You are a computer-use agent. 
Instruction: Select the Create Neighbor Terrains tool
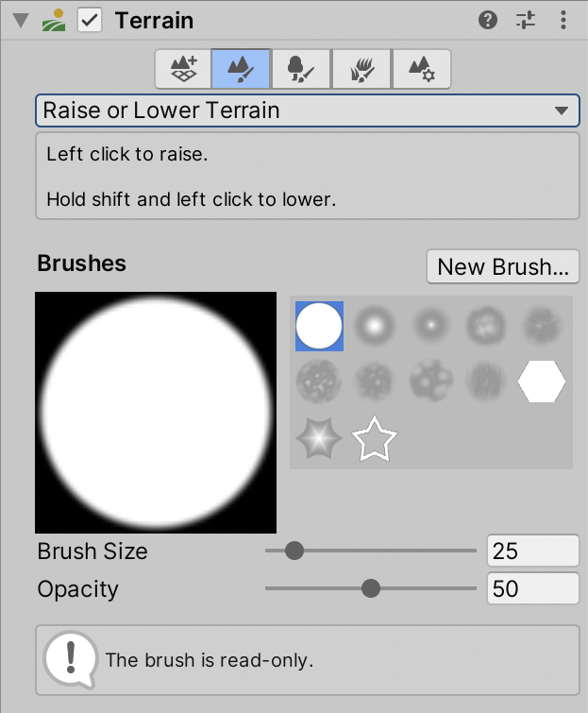pos(183,68)
